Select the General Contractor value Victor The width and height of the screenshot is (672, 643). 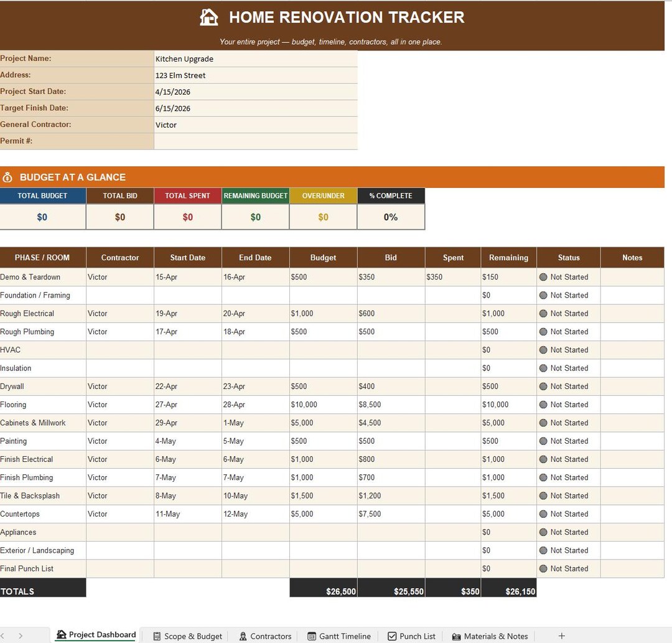pos(256,124)
